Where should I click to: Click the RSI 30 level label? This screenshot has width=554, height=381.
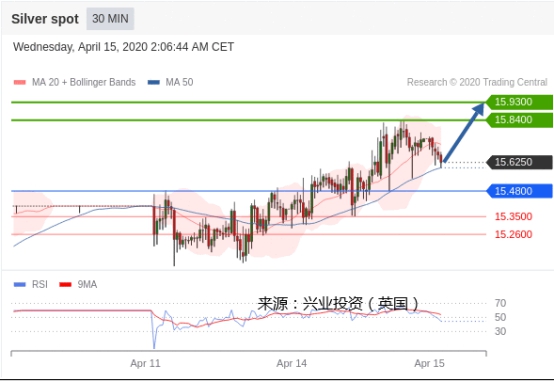coord(500,332)
